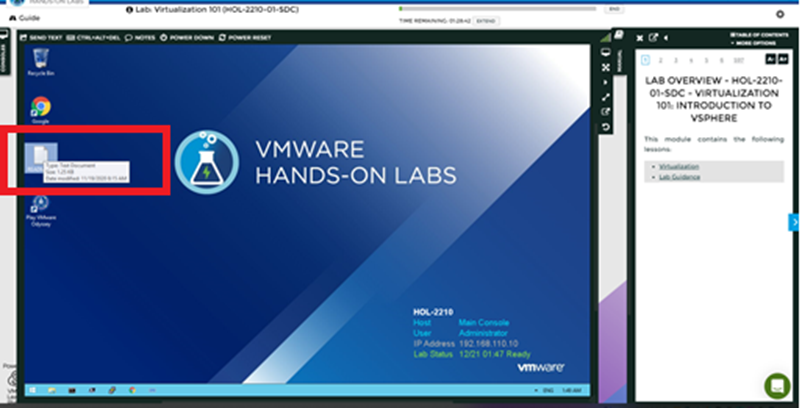Click the fullscreen crossed-arrows icon

pyautogui.click(x=606, y=67)
